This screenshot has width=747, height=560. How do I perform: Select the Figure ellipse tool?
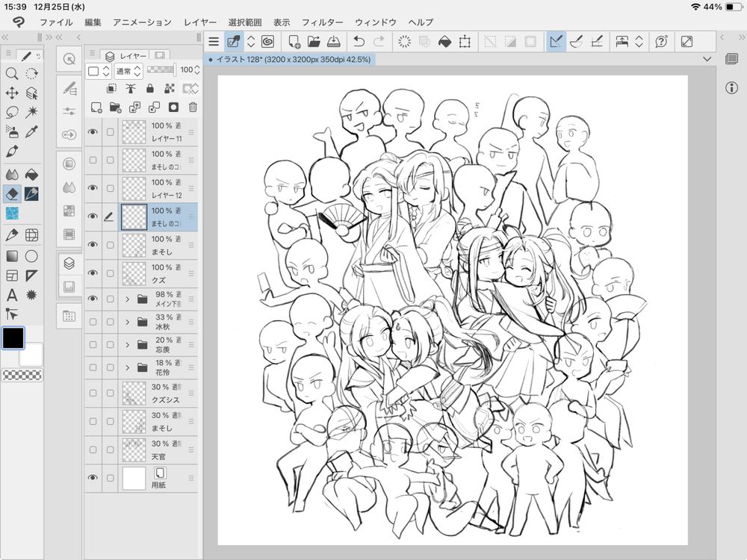tap(31, 256)
